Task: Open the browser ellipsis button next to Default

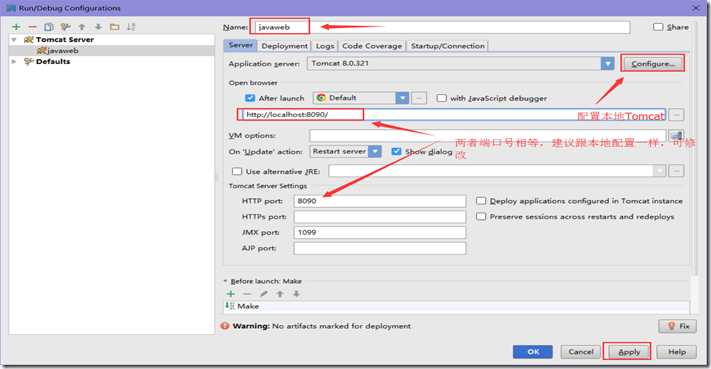Action: point(419,98)
